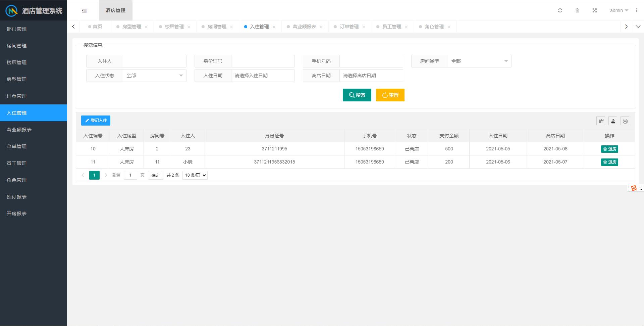Switch to the 角色管理 tab
Image resolution: width=644 pixels, height=326 pixels.
[x=434, y=27]
